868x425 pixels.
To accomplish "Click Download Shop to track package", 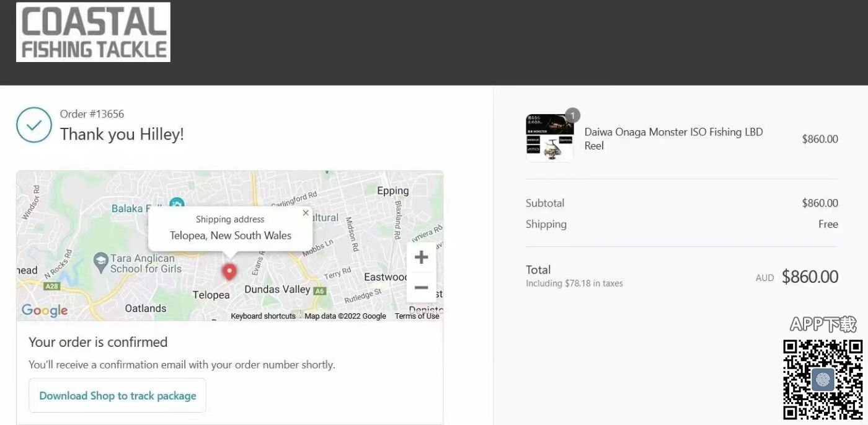I will tap(118, 396).
